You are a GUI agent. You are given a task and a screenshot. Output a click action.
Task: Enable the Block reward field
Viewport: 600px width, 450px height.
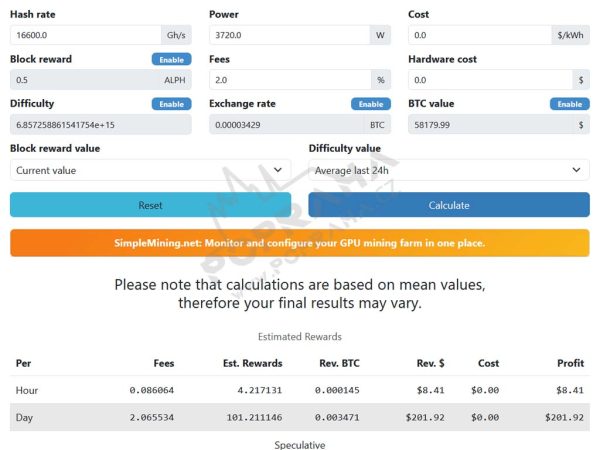(x=171, y=59)
